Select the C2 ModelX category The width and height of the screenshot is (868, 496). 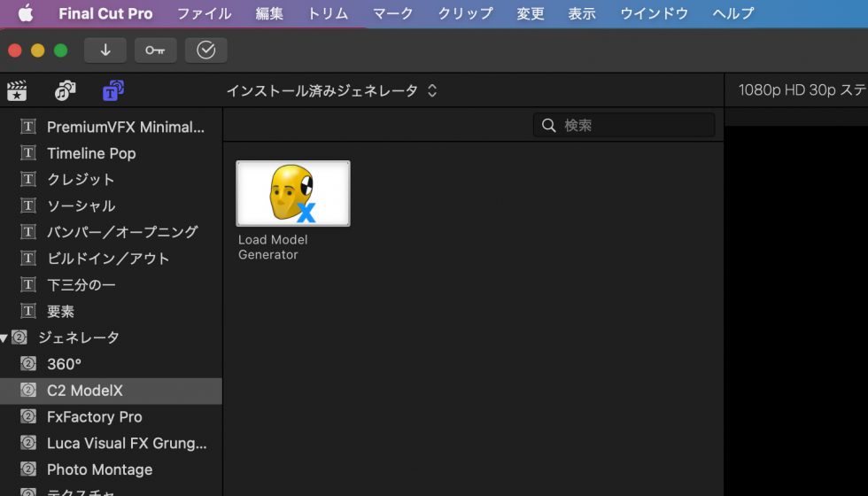[111, 391]
